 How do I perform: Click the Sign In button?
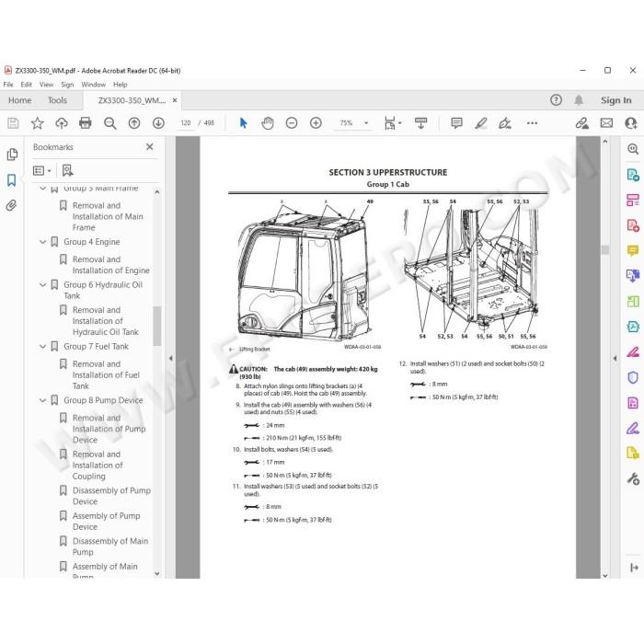(615, 100)
